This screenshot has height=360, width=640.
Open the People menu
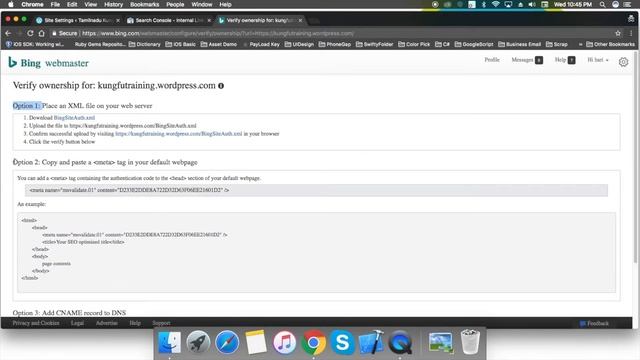pyautogui.click(x=175, y=4)
